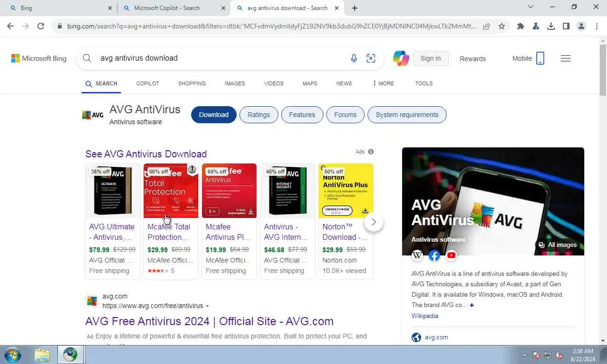Click the Mobile phone icon

(x=540, y=58)
